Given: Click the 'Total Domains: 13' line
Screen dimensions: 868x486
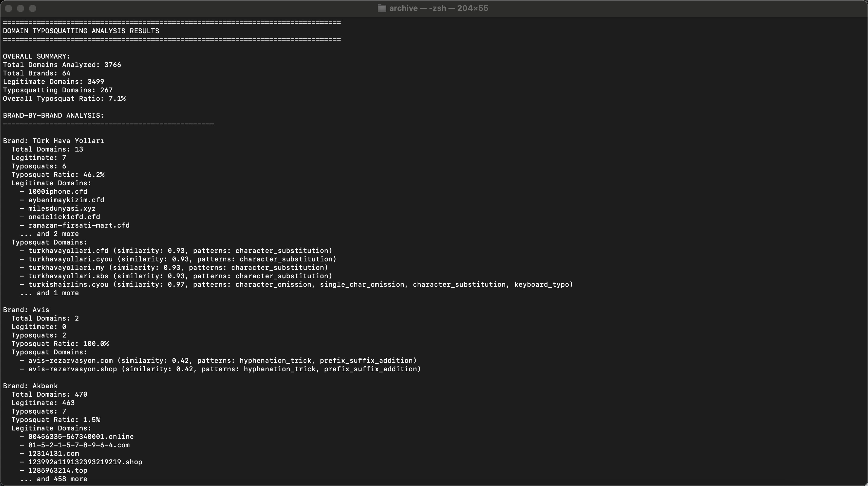Looking at the screenshot, I should [47, 149].
